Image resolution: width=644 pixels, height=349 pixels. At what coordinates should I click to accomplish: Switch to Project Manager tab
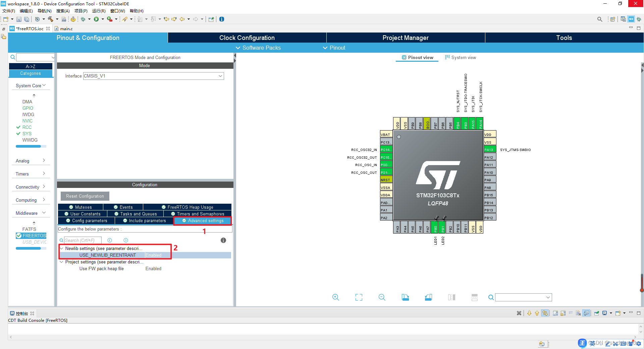pos(406,38)
